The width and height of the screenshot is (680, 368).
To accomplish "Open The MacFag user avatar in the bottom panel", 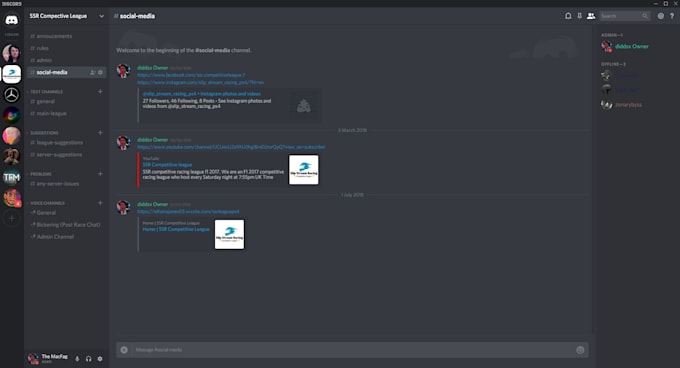I will [x=33, y=359].
